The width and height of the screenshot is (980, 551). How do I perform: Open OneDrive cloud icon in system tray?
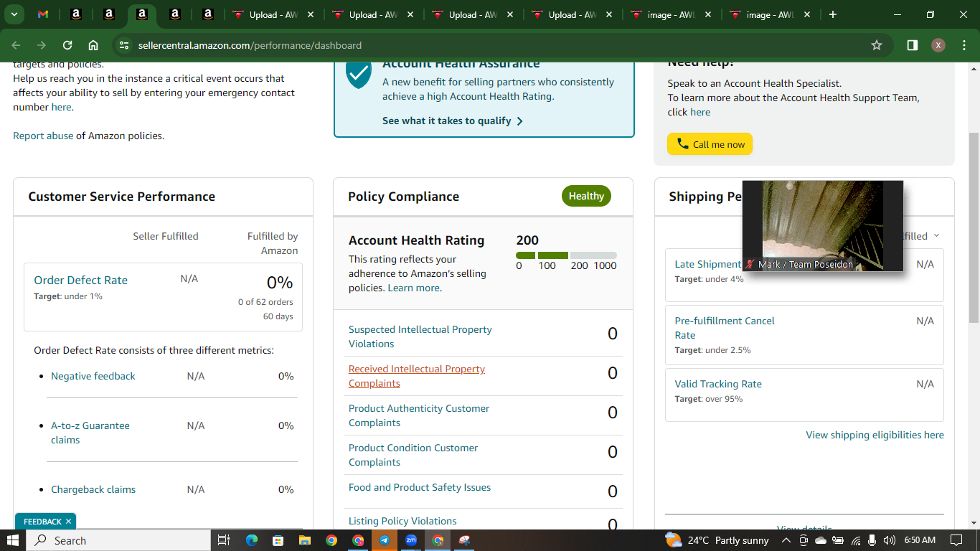click(x=821, y=540)
